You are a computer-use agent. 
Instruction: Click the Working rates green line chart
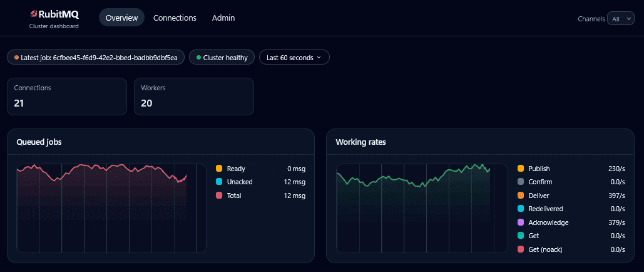(x=422, y=208)
